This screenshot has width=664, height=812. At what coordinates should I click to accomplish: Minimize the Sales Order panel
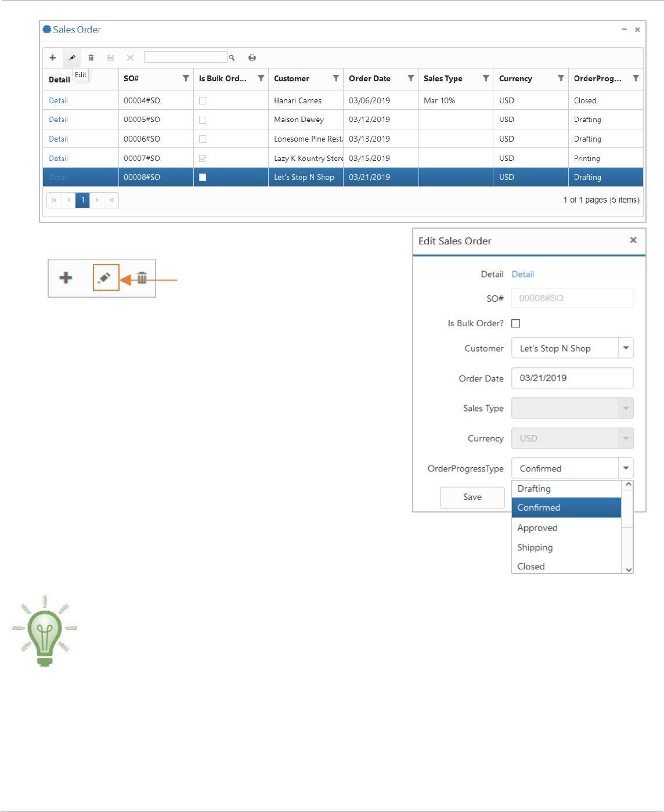[x=624, y=30]
